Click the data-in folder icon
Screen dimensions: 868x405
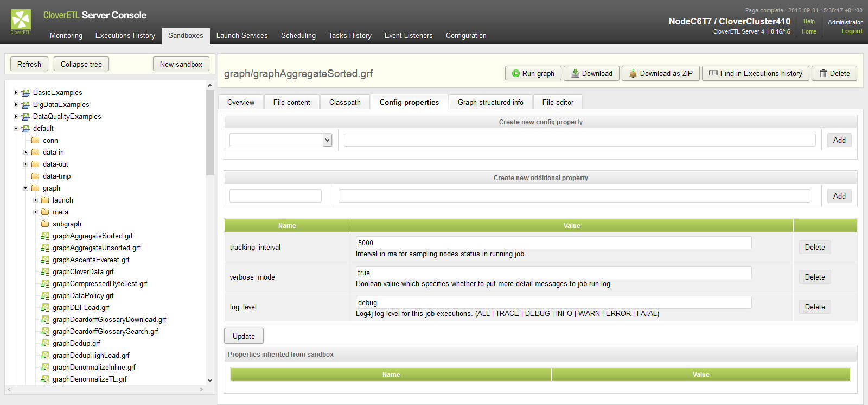pos(35,153)
